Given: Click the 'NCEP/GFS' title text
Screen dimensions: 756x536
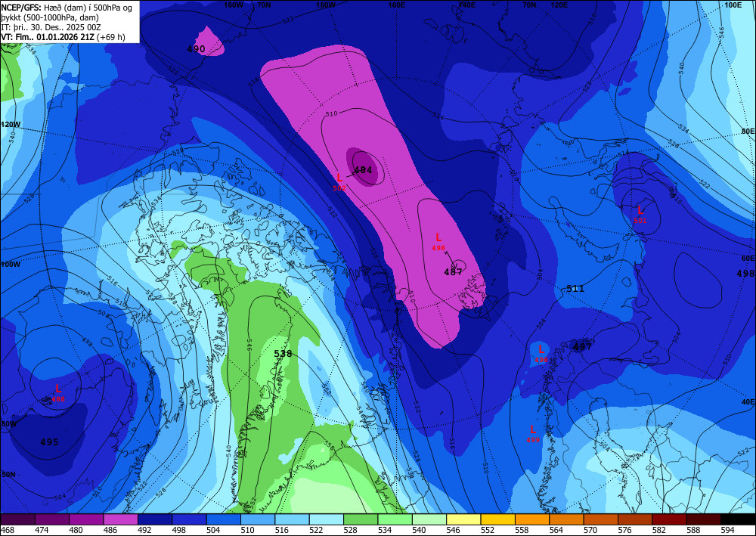Looking at the screenshot, I should click(x=20, y=6).
